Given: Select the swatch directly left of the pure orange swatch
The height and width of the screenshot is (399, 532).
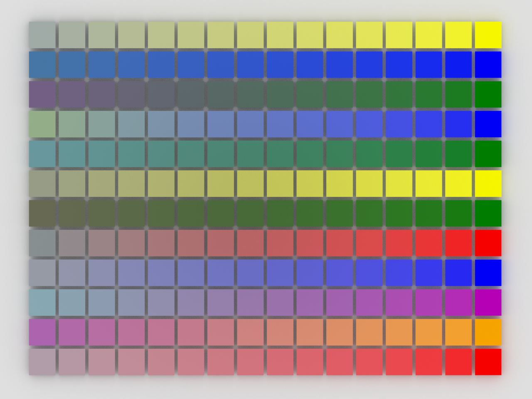Looking at the screenshot, I should [458, 332].
